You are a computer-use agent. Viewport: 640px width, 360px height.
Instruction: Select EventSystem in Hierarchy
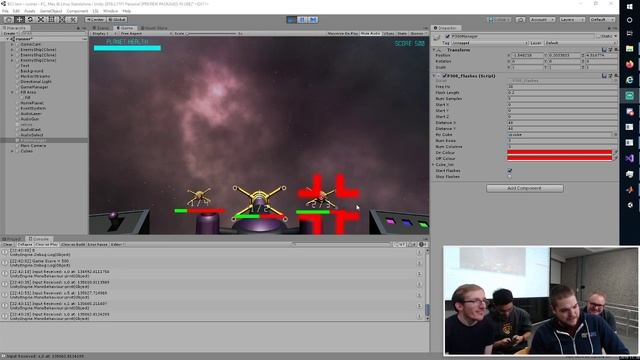(33, 108)
